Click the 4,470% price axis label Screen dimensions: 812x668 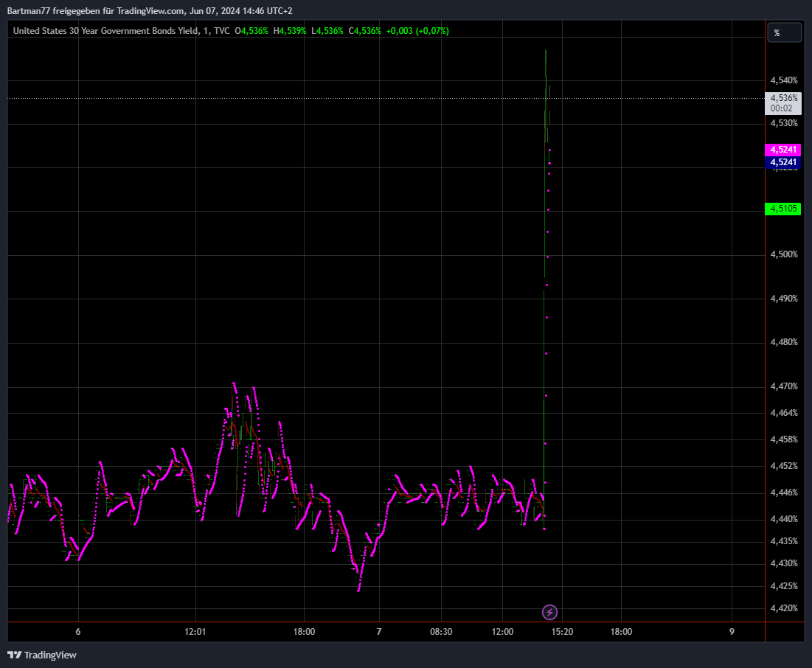tap(784, 386)
